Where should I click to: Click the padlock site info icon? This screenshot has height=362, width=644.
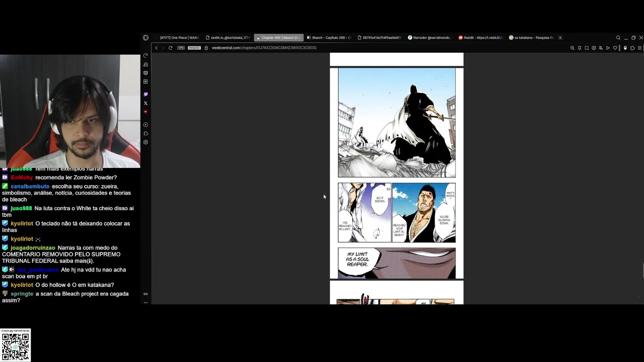click(206, 48)
